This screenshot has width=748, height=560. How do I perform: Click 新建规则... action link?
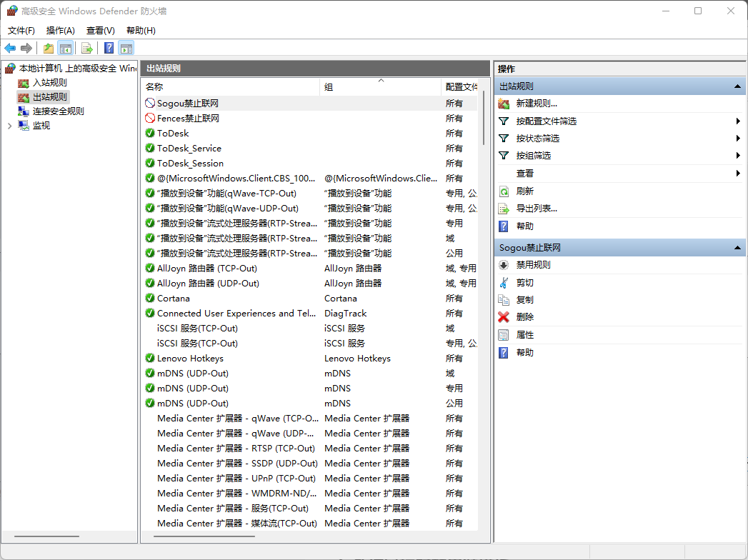(537, 104)
